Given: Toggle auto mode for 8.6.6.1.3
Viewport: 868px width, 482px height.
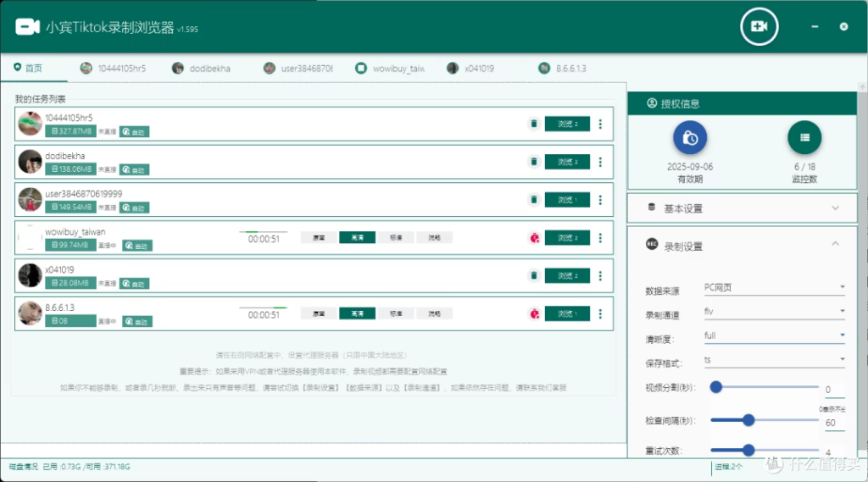Looking at the screenshot, I should 136,321.
